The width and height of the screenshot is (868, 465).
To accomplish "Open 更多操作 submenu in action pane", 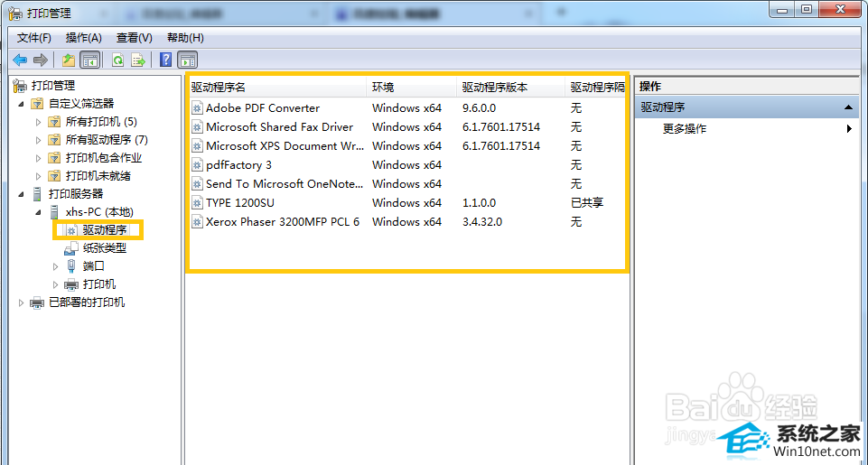I will (x=685, y=129).
